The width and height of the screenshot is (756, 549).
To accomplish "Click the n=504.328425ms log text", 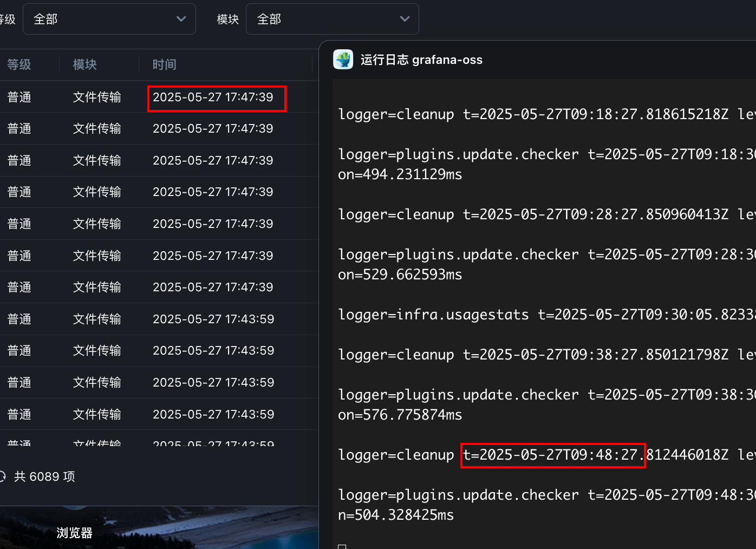I will click(x=396, y=515).
